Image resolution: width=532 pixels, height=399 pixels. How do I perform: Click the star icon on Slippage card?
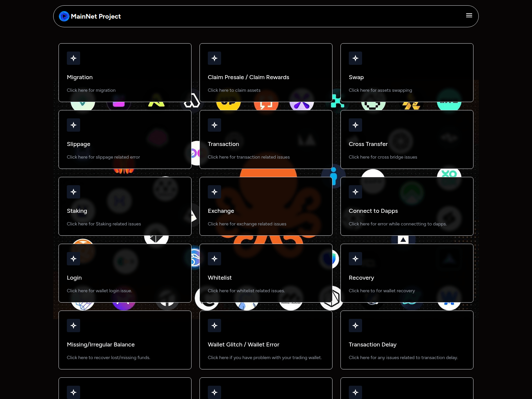click(73, 125)
